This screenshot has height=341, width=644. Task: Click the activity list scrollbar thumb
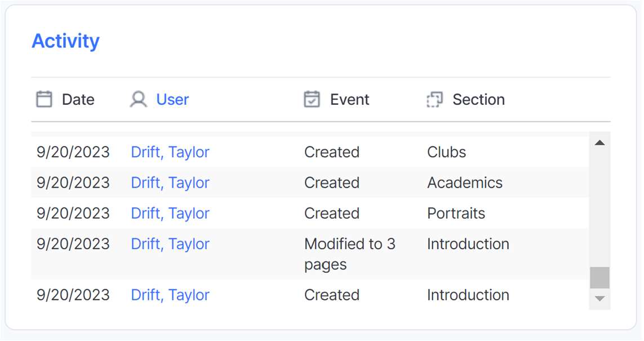point(599,278)
